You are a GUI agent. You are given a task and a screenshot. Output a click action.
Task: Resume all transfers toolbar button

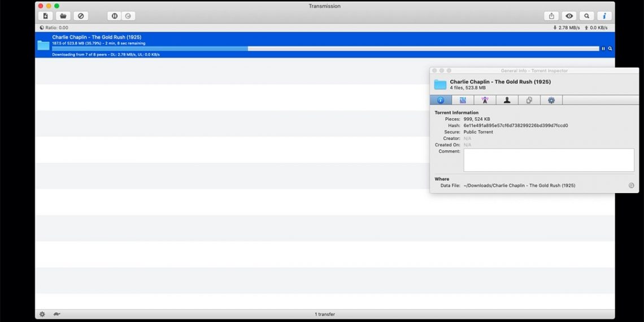128,16
